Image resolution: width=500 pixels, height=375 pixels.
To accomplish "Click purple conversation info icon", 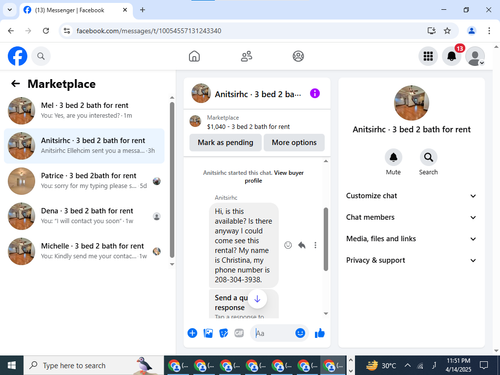I will [x=315, y=93].
